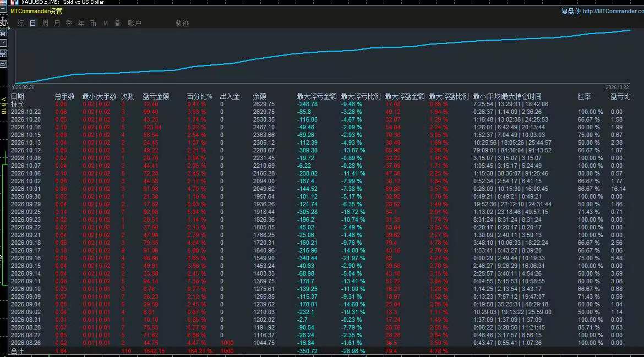The image size is (644, 357).
Task: Open the 币 (currency) tab
Action: pos(93,24)
